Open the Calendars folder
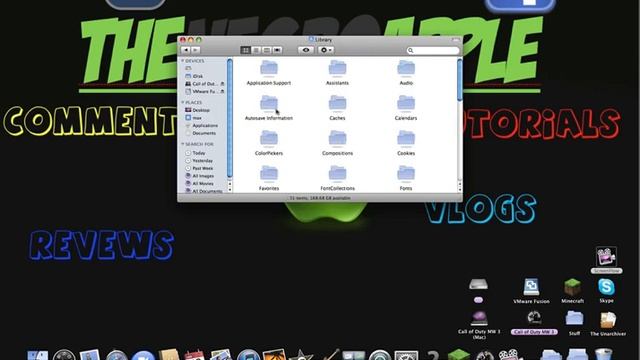This screenshot has height=360, width=640. (x=406, y=103)
